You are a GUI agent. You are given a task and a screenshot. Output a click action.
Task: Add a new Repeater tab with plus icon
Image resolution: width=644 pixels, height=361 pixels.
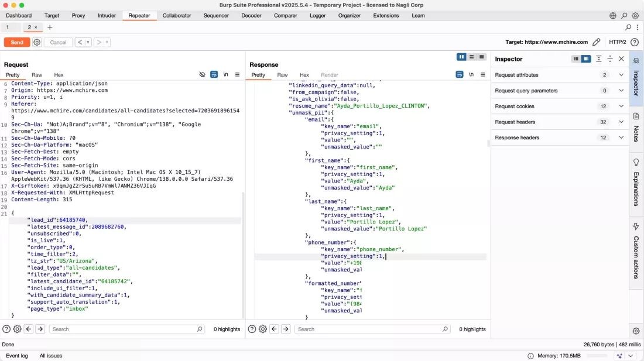[x=50, y=27]
